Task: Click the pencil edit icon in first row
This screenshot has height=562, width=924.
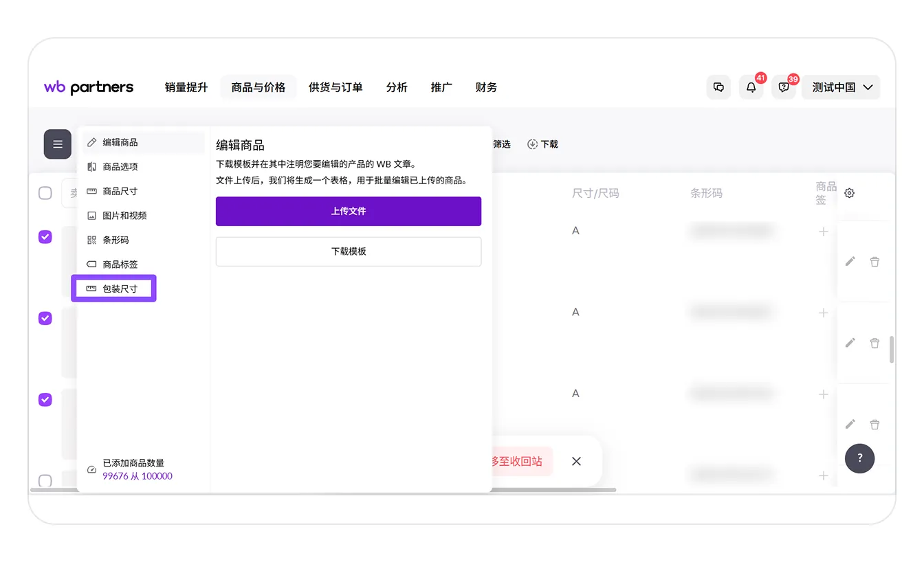Action: pyautogui.click(x=850, y=261)
